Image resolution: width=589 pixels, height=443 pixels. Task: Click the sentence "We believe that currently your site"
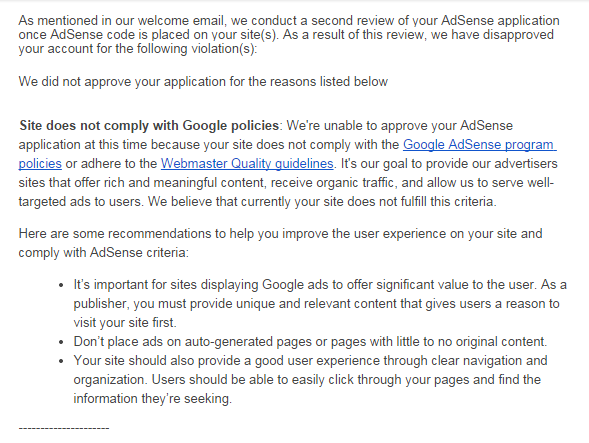pos(322,201)
